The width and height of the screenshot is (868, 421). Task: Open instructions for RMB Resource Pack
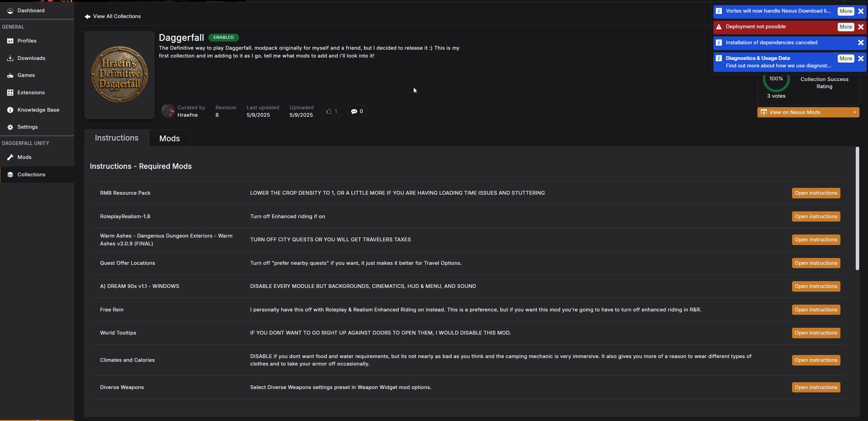click(816, 193)
